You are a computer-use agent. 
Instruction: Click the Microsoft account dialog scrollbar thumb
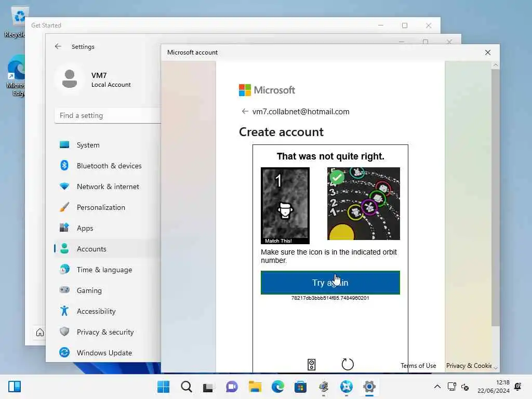click(x=496, y=198)
